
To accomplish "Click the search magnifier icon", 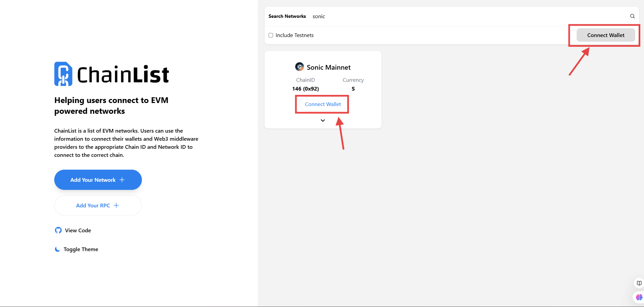I will pos(632,16).
